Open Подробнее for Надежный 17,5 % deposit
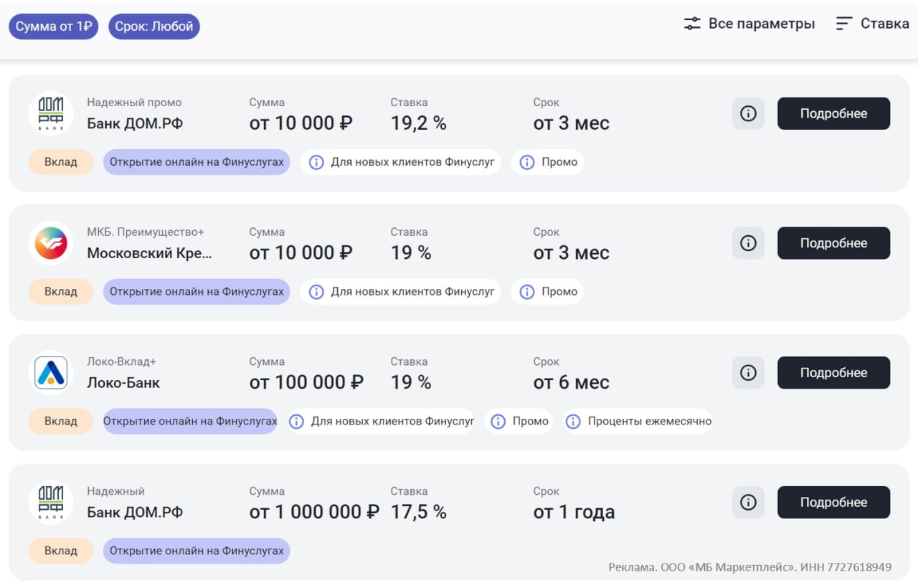Viewport: 918px width, 588px height. click(x=833, y=503)
